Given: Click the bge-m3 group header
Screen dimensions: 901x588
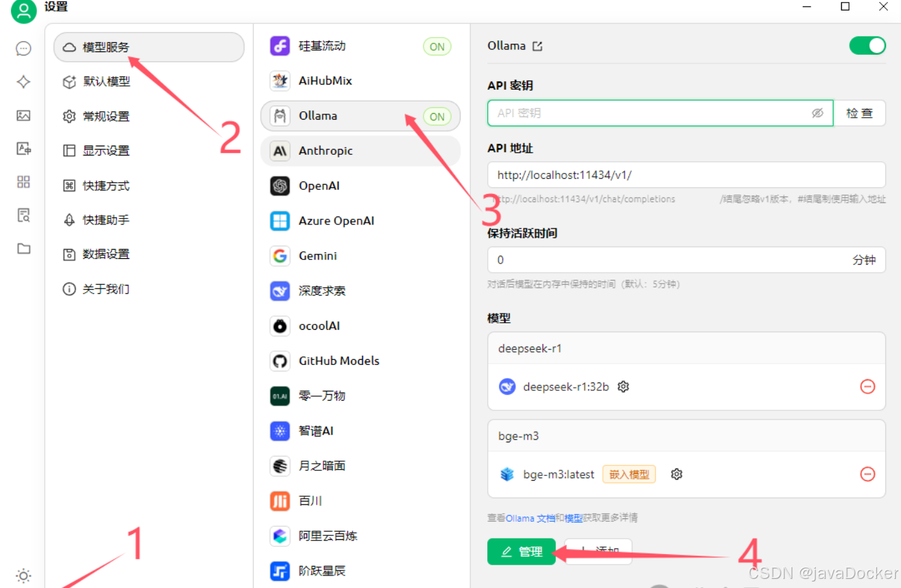Looking at the screenshot, I should 686,436.
